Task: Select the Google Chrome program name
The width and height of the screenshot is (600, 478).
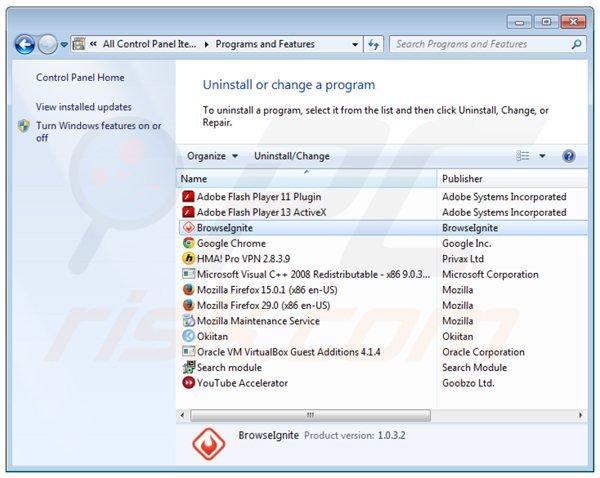Action: pyautogui.click(x=231, y=243)
